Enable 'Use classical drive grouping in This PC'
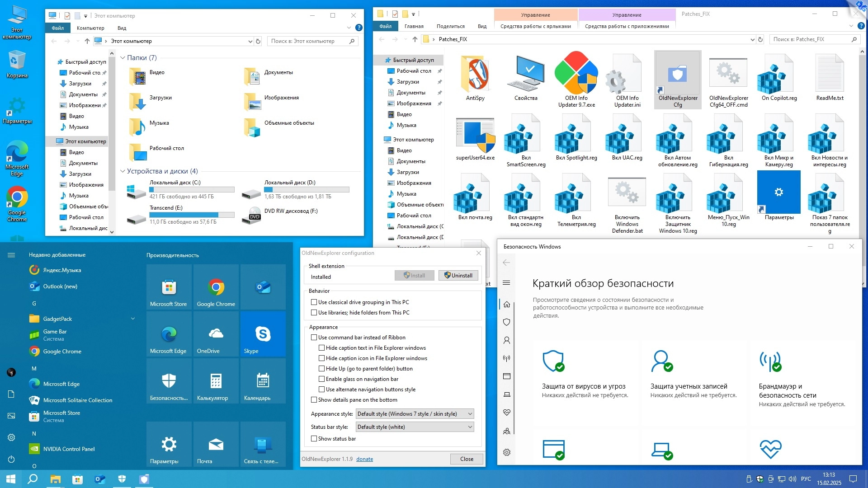 pos(314,302)
